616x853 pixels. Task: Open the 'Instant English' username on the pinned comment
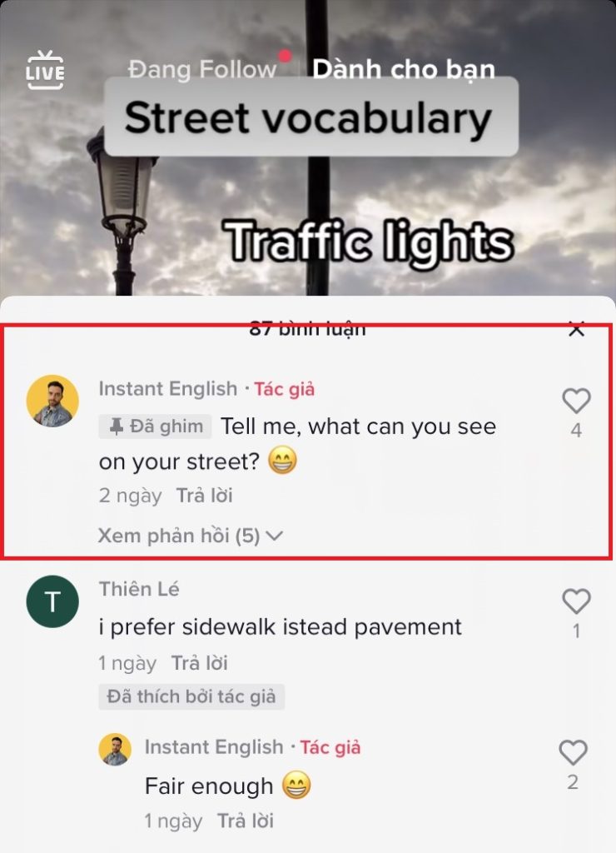click(x=168, y=389)
